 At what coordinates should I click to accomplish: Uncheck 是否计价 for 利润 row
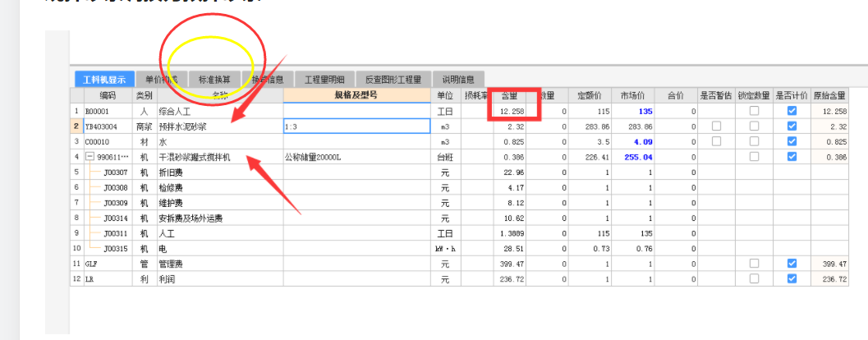792,279
